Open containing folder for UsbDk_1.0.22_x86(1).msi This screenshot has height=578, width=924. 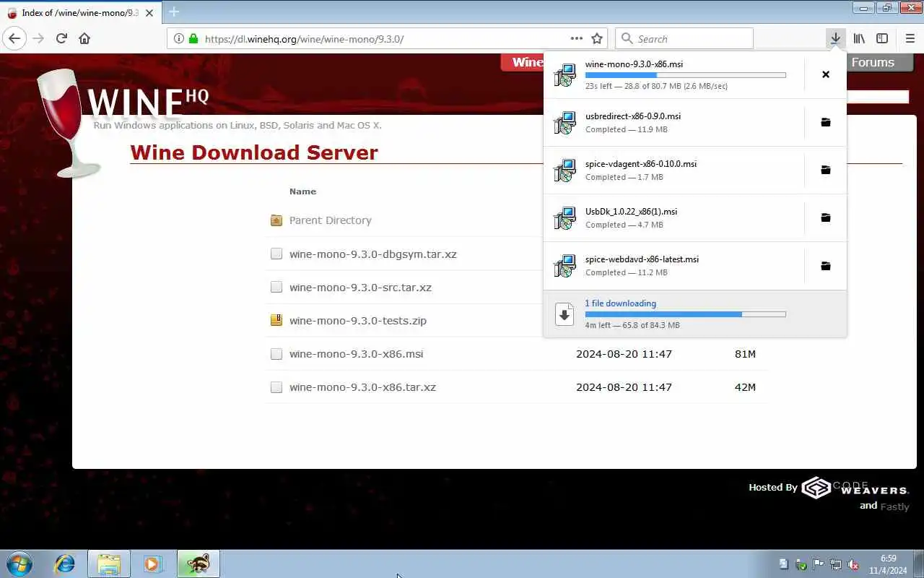826,217
